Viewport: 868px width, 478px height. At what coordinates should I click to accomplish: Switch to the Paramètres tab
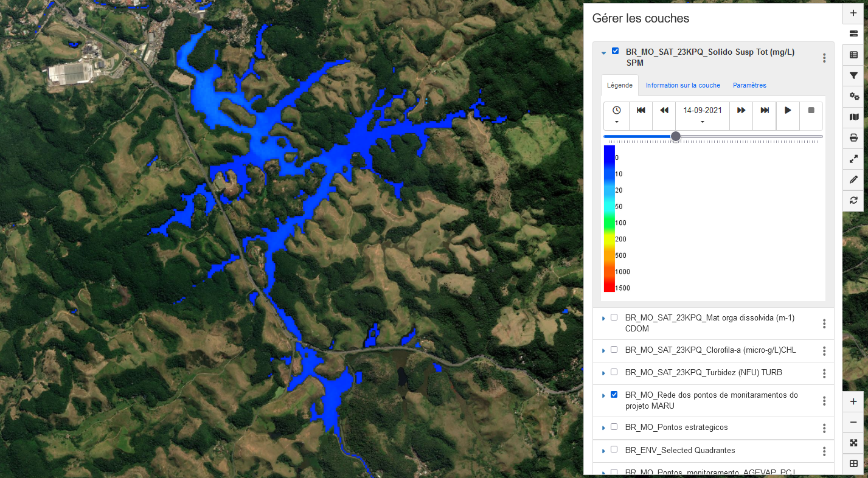[x=749, y=86]
